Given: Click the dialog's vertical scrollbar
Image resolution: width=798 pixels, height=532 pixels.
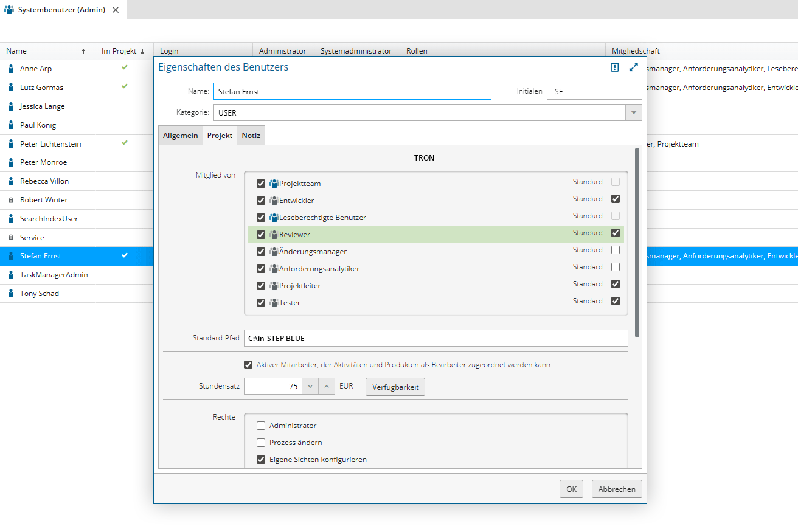Looking at the screenshot, I should click(x=637, y=243).
